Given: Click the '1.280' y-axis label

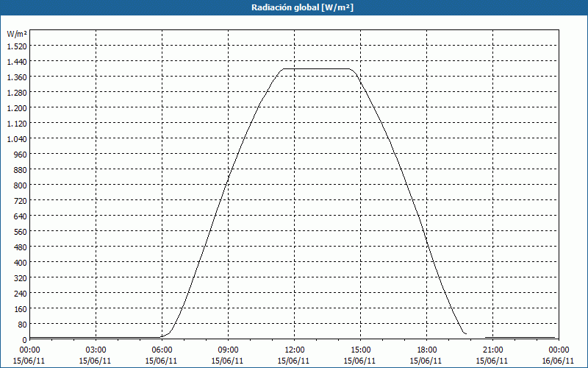Looking at the screenshot, I should tap(17, 93).
